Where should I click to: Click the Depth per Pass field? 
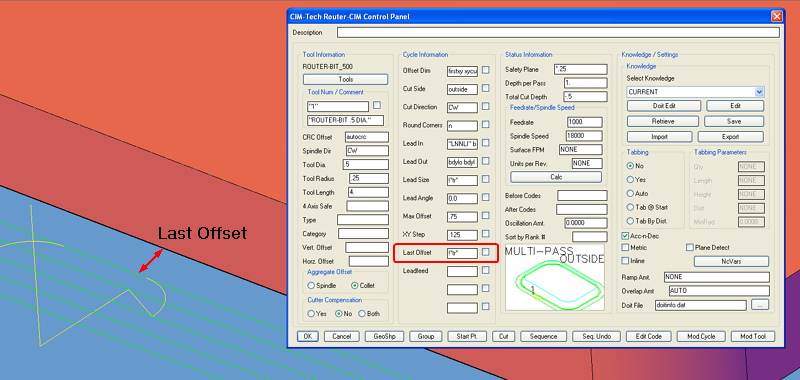pyautogui.click(x=586, y=83)
